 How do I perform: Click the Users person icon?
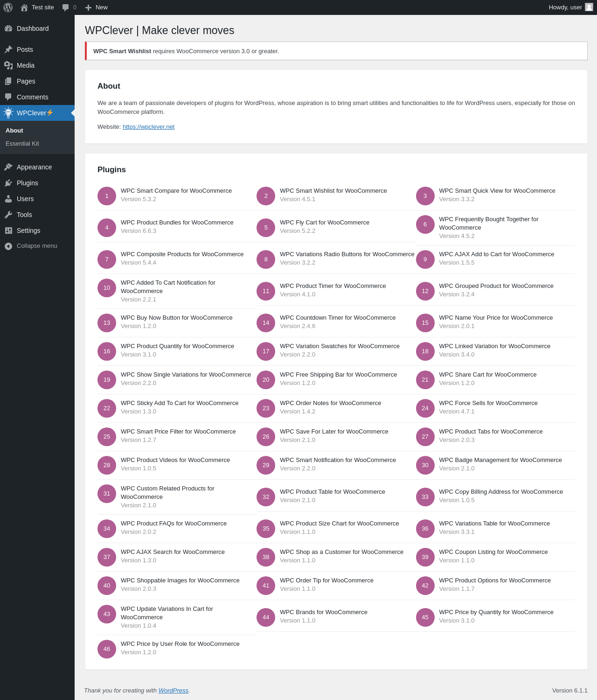pyautogui.click(x=8, y=199)
